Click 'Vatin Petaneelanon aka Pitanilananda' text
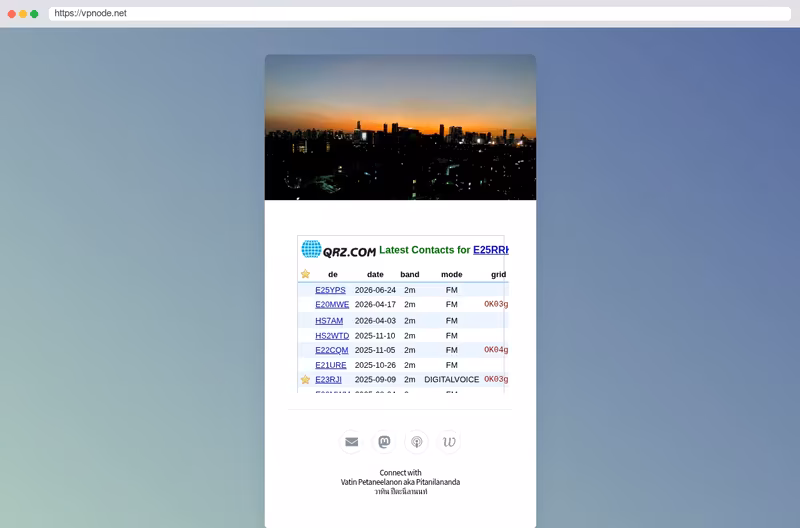Screen dimensions: 800x528 click(401, 482)
